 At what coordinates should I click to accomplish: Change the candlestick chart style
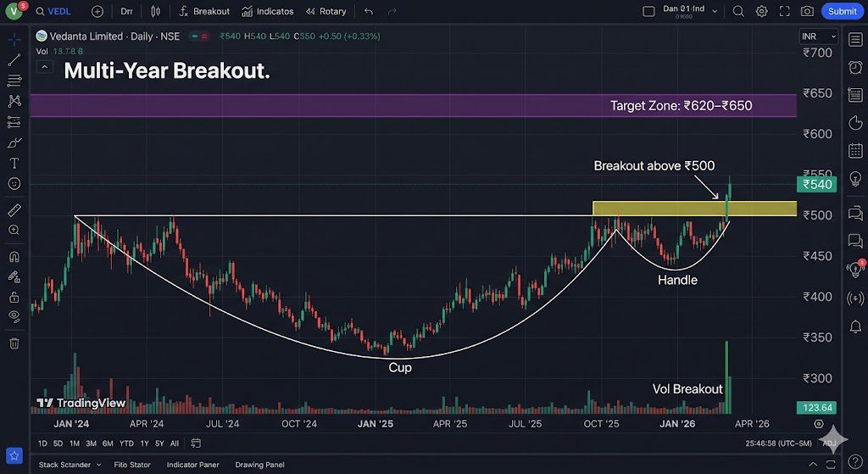tap(156, 11)
